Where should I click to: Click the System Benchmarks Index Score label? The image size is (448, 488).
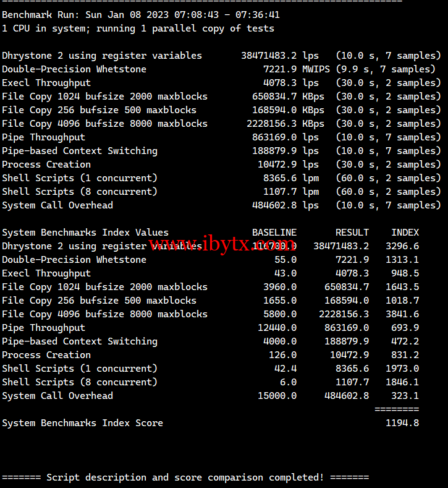(82, 423)
